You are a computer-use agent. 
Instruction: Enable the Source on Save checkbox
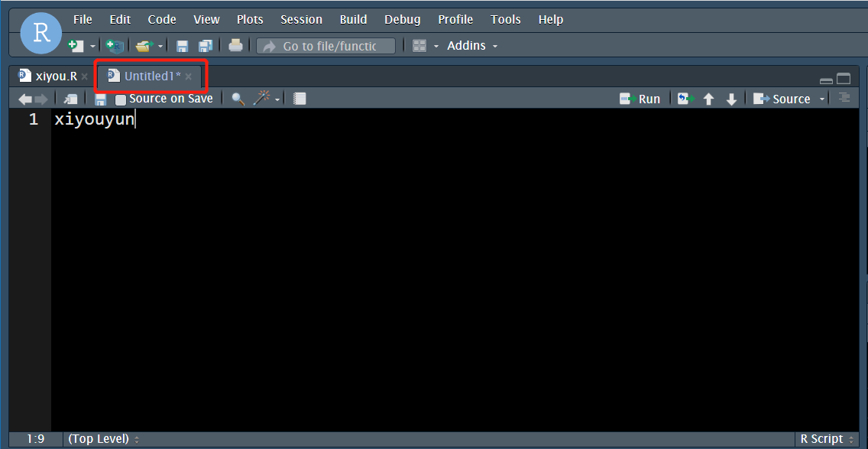pos(121,99)
